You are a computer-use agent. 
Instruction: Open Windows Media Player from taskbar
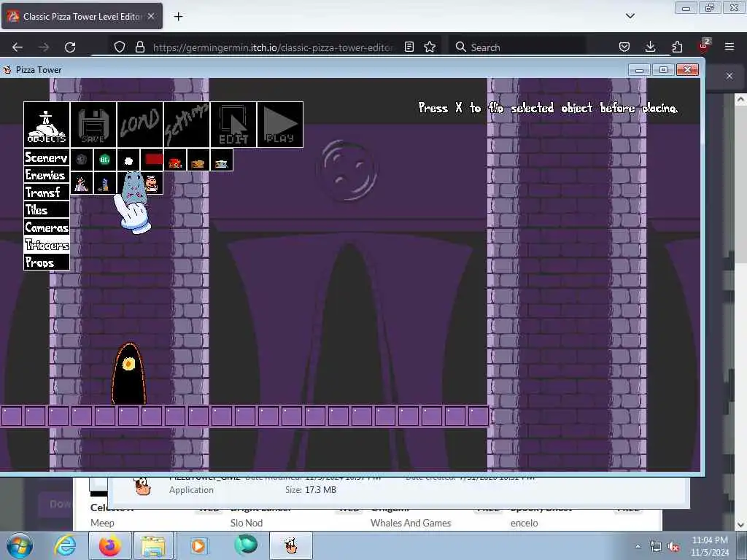click(198, 545)
